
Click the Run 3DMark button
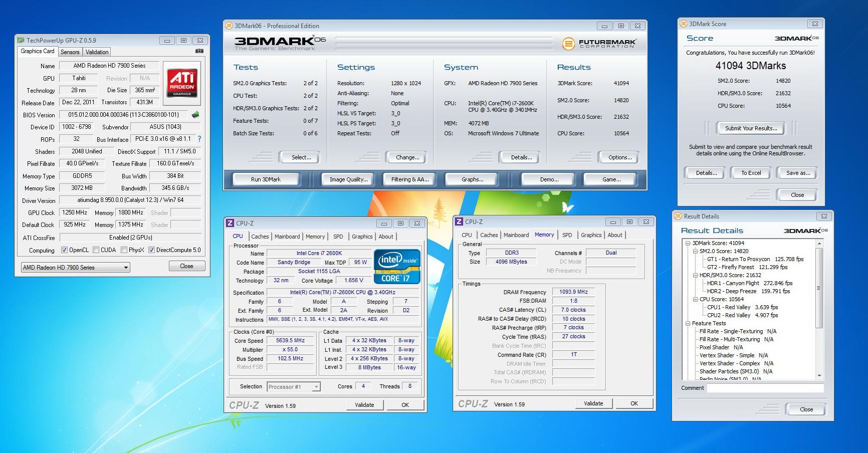point(266,179)
